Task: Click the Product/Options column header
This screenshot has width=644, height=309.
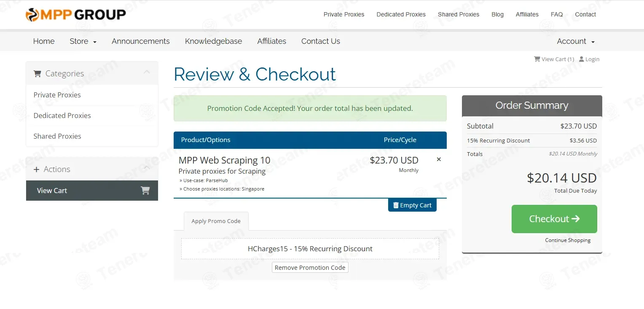Action: click(206, 140)
